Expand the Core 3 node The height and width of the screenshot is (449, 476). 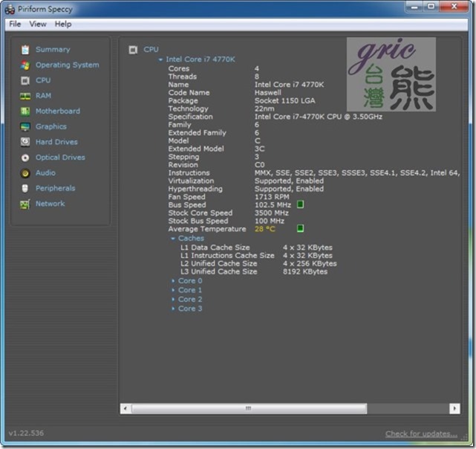173,309
